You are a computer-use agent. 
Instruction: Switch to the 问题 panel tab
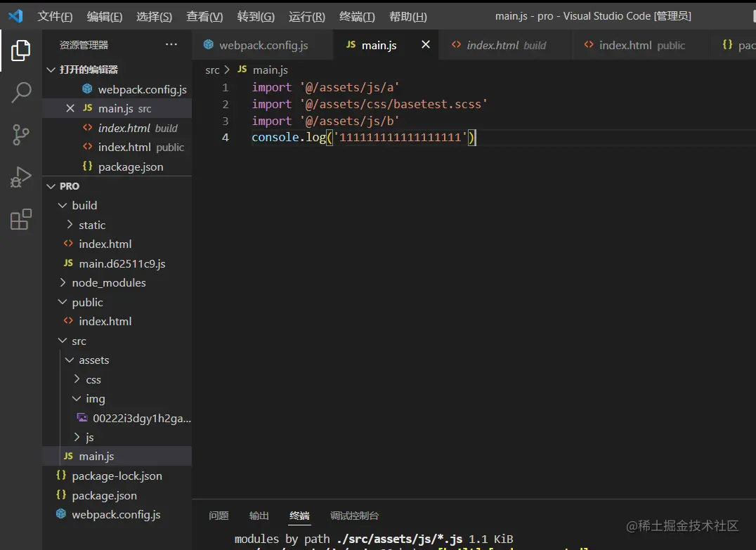pos(219,516)
